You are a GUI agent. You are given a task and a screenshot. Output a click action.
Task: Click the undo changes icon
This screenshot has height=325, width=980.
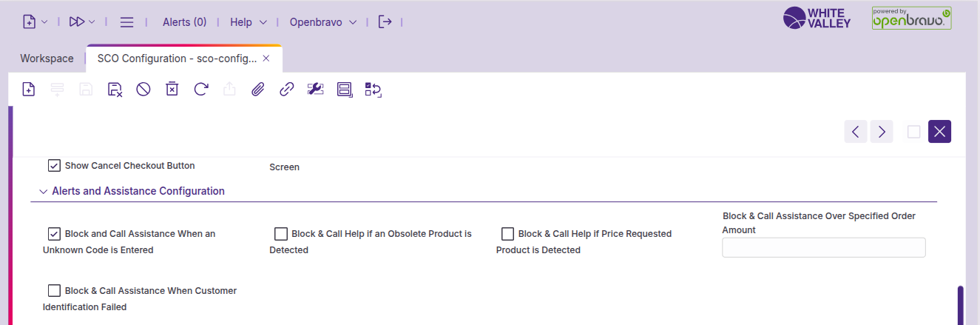click(x=143, y=90)
